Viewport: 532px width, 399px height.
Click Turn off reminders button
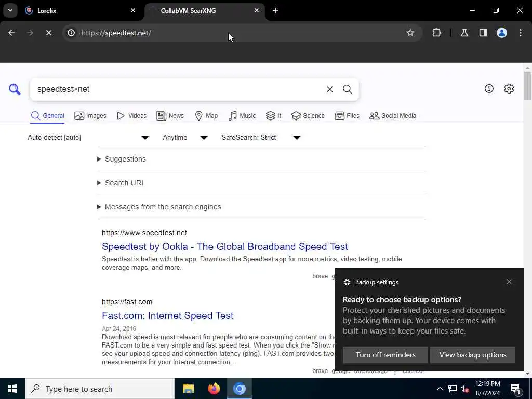pos(385,355)
